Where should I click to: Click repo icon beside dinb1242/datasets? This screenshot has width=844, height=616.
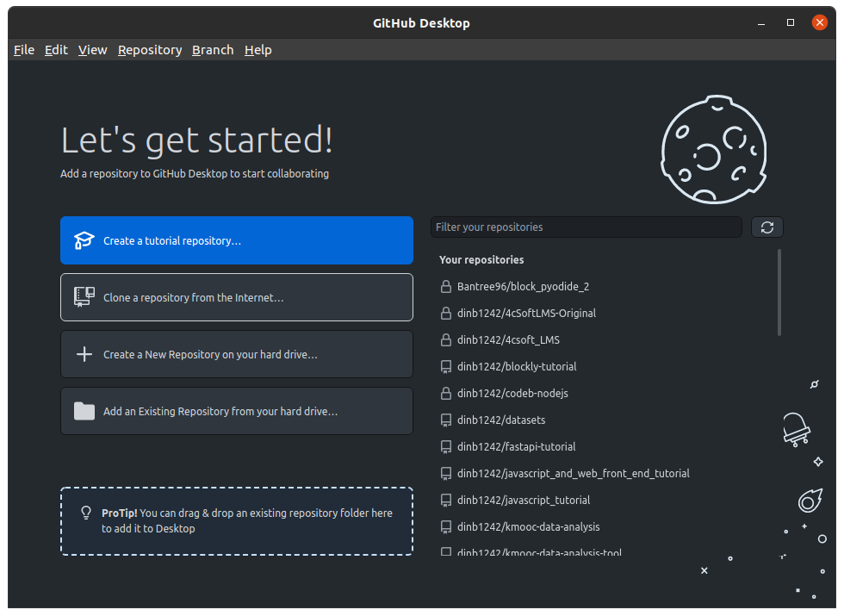coord(446,420)
